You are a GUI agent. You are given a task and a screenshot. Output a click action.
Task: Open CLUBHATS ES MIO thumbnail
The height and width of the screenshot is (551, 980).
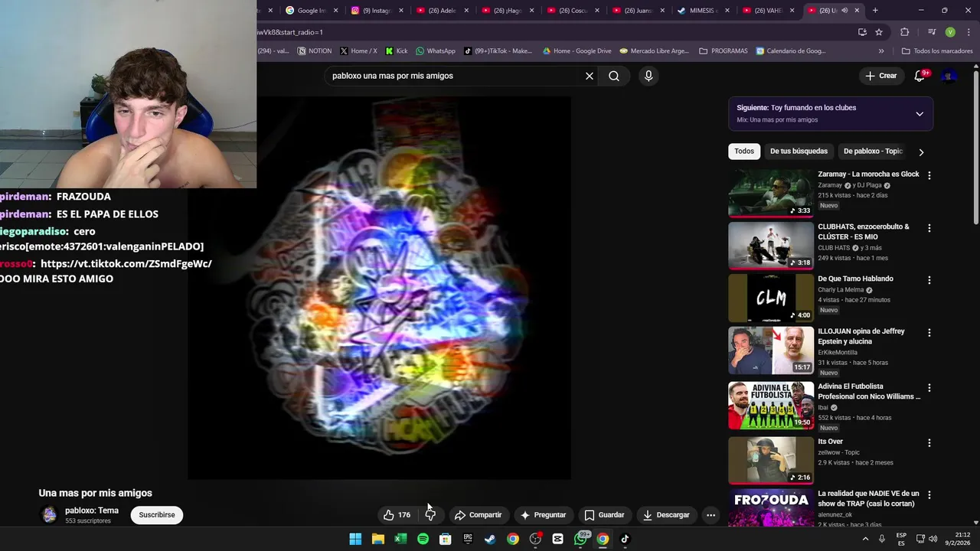tap(771, 246)
